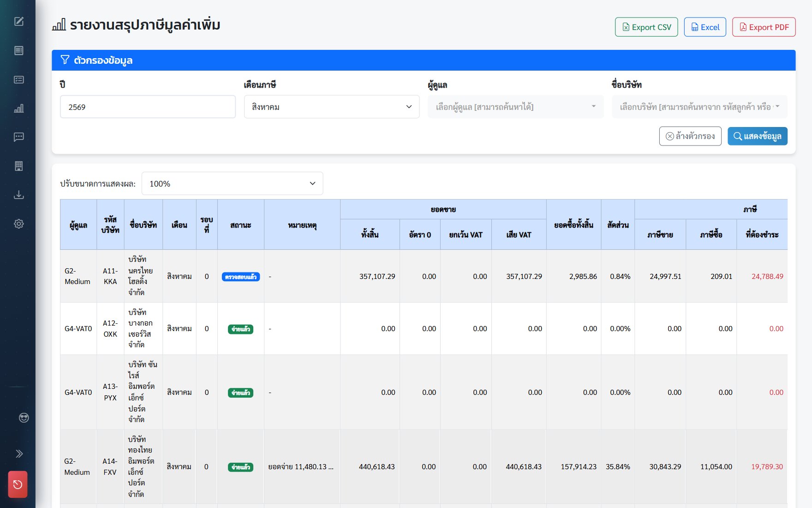812x508 pixels.
Task: Click the สถานะ column header
Action: click(x=241, y=225)
